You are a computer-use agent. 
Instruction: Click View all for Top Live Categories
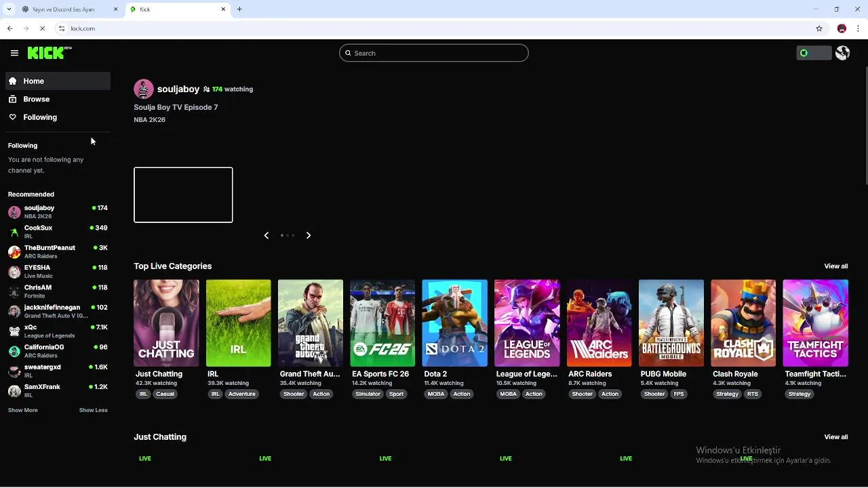click(x=836, y=266)
